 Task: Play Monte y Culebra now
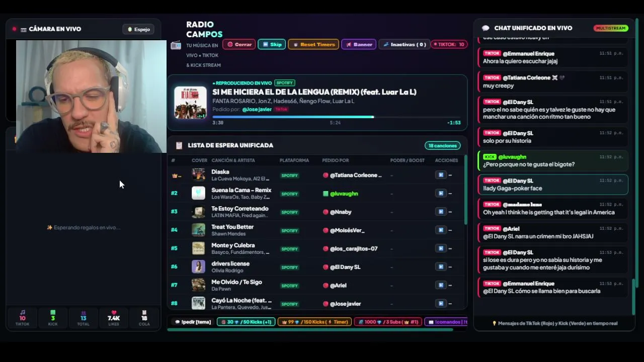441,248
